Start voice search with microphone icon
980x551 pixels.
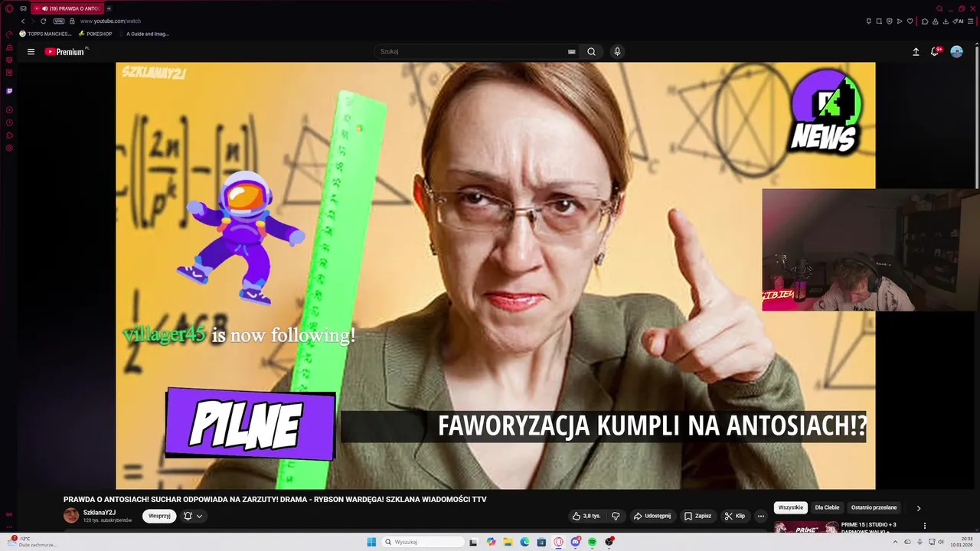point(617,52)
